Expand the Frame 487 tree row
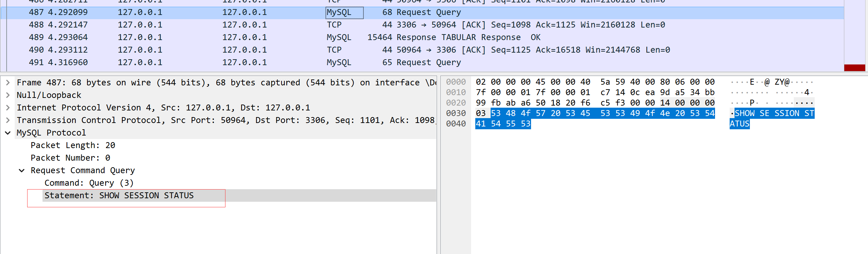868x254 pixels. [x=8, y=83]
